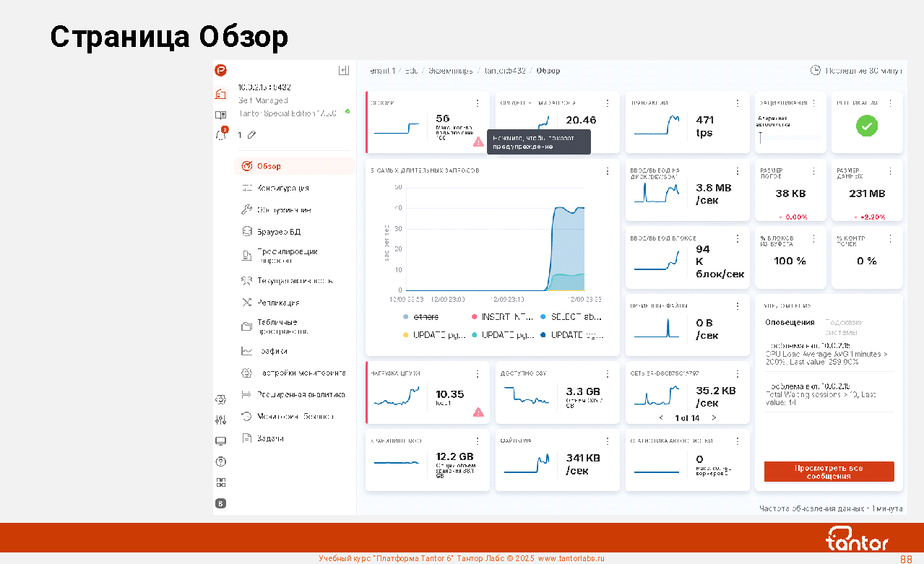Open 'Браузер БД' in the sidebar menu

point(278,232)
